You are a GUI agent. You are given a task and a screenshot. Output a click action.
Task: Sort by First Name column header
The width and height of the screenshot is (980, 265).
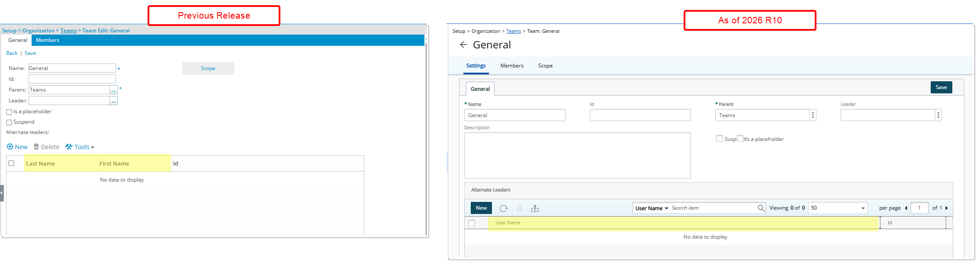point(114,164)
